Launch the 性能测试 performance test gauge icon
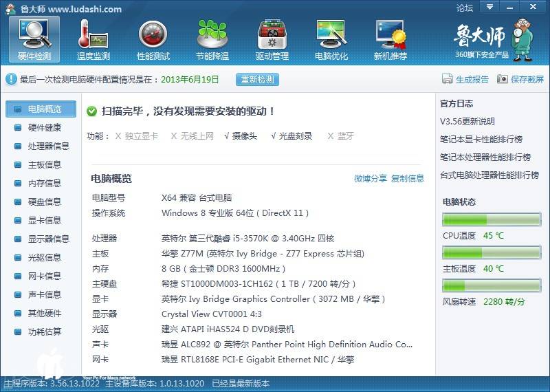This screenshot has width=550, height=392. [153, 34]
